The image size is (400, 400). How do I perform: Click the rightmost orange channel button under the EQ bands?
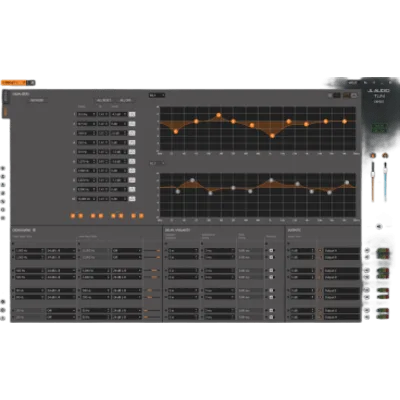coord(141,216)
